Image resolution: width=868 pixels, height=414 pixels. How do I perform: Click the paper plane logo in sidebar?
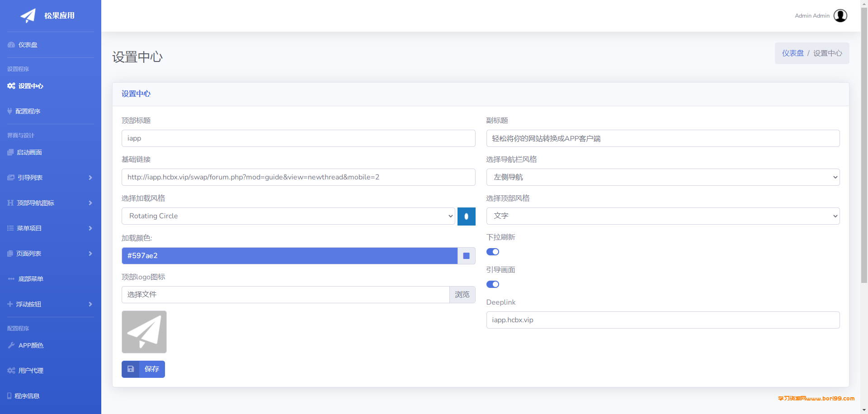[28, 16]
